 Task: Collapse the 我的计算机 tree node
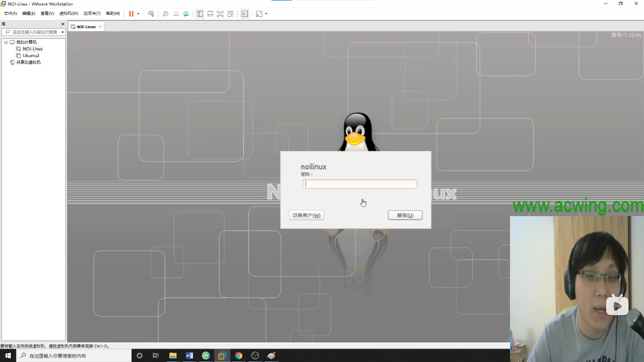point(6,42)
